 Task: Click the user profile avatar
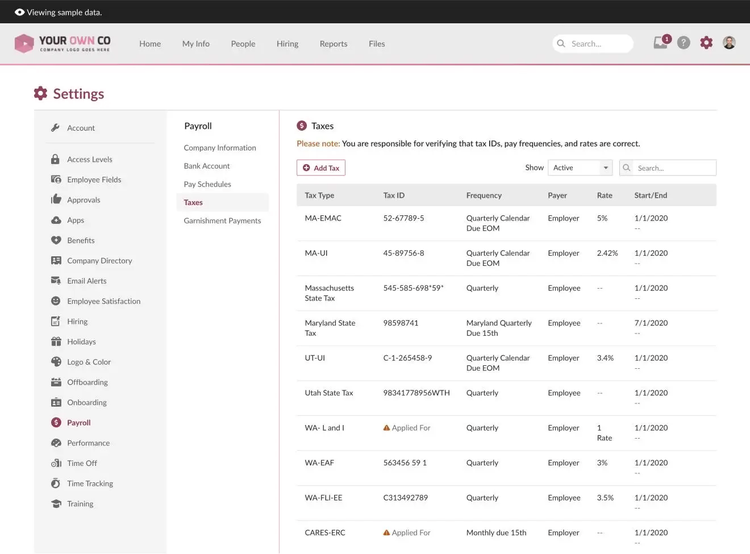[x=729, y=43]
